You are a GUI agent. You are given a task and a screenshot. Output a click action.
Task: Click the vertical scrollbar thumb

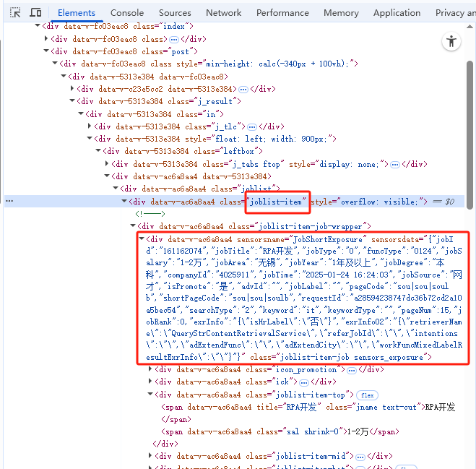tap(469, 135)
